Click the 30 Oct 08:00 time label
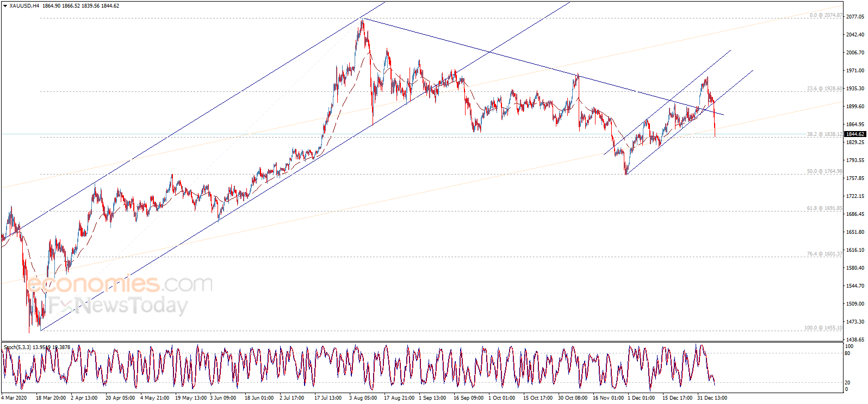The height and width of the screenshot is (404, 868). point(573,398)
